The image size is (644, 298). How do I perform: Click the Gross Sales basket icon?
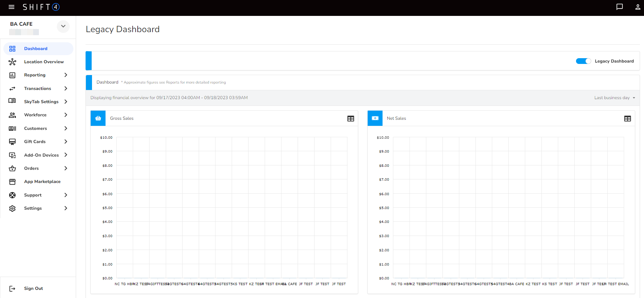pos(98,118)
